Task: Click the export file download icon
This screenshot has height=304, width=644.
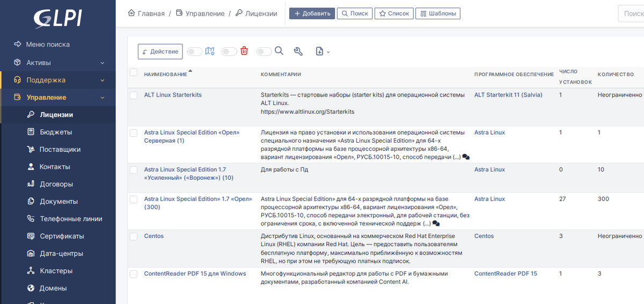Action: pos(319,51)
